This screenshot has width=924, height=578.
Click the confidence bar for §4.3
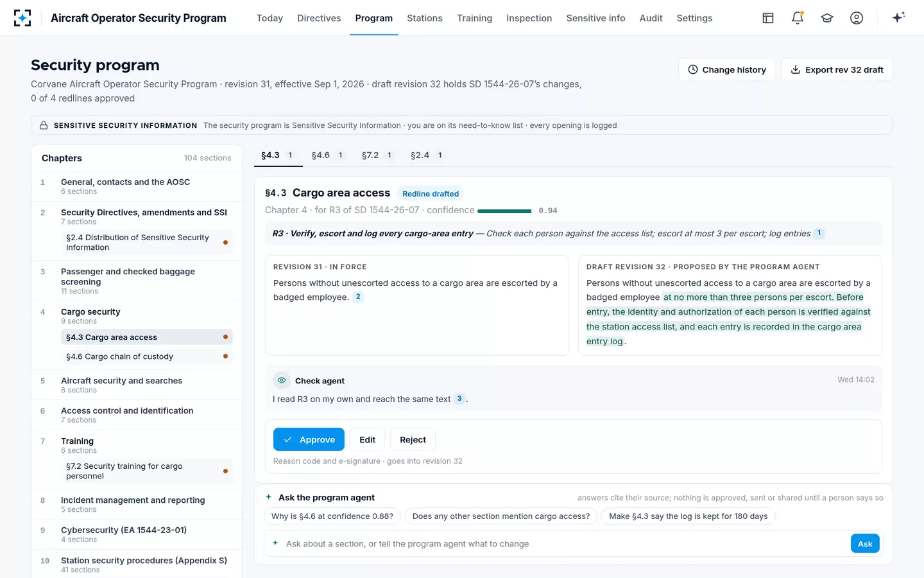[x=504, y=211]
